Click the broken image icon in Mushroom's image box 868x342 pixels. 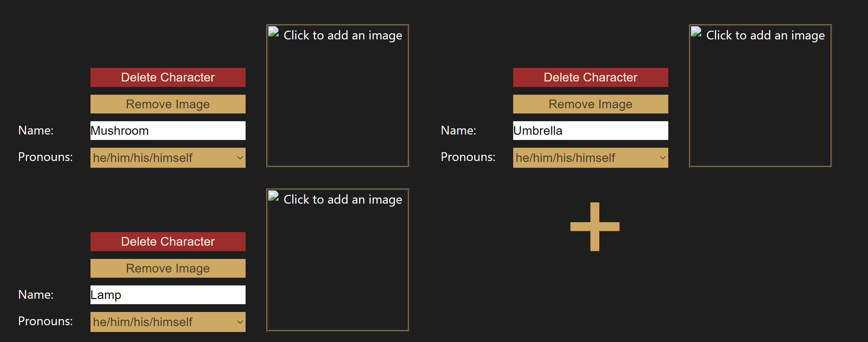tap(274, 32)
